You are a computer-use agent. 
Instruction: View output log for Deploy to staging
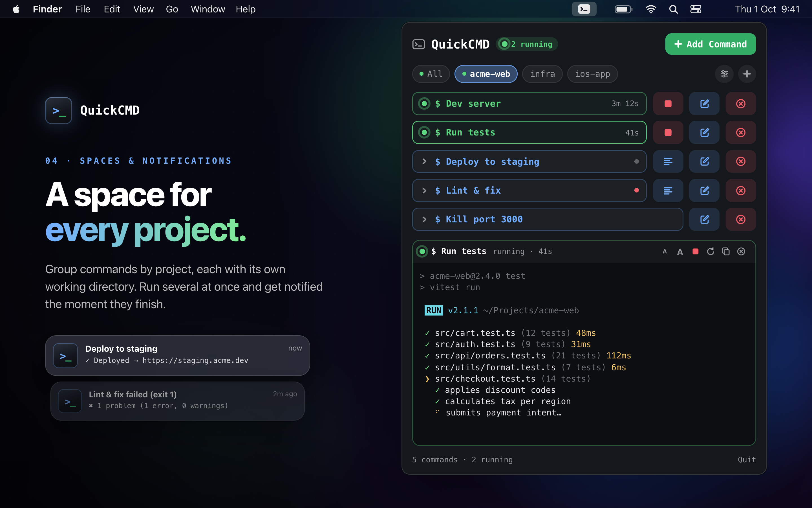(668, 162)
